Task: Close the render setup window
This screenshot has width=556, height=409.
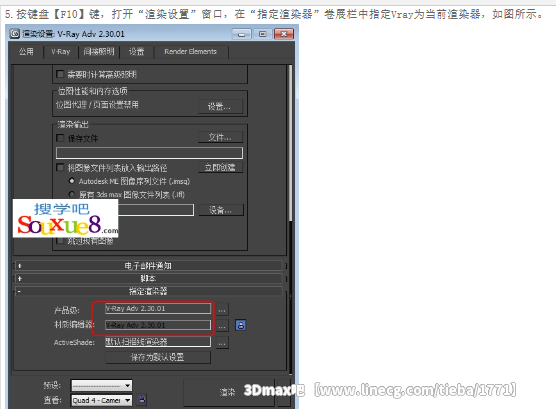Action: (284, 34)
